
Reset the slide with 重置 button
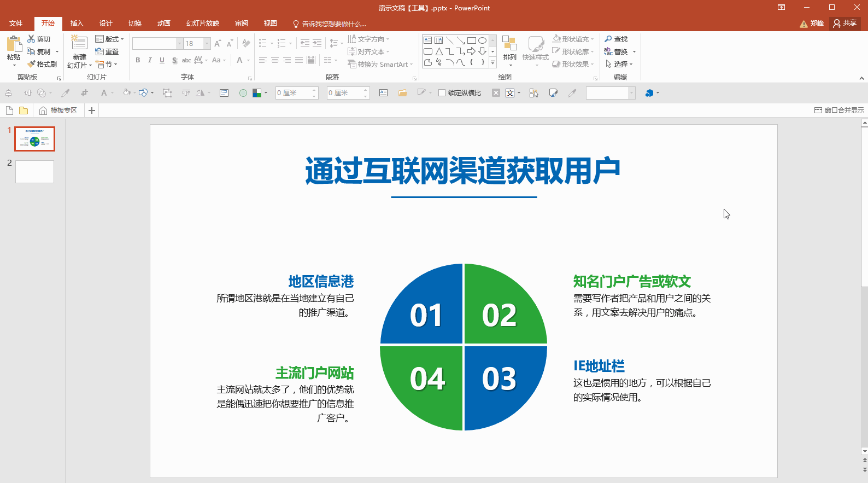(107, 51)
